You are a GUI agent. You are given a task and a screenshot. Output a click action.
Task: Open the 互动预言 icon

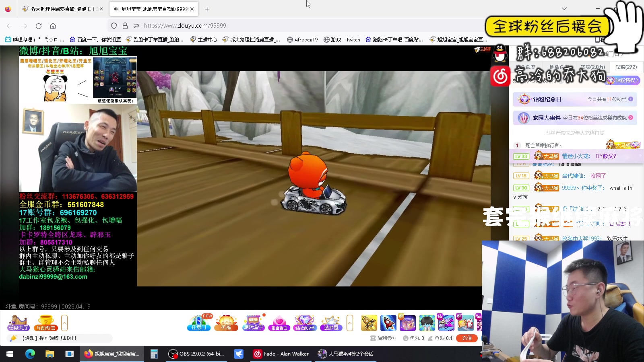click(45, 323)
